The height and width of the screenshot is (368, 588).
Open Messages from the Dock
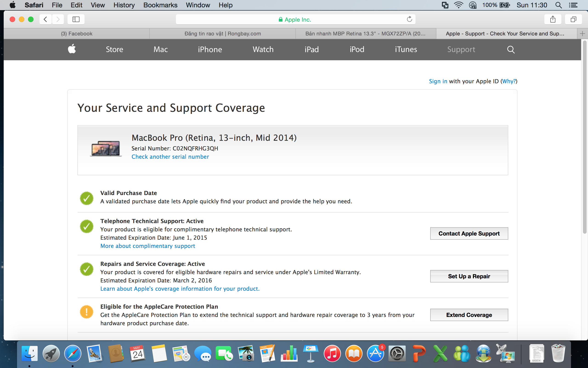pyautogui.click(x=203, y=354)
